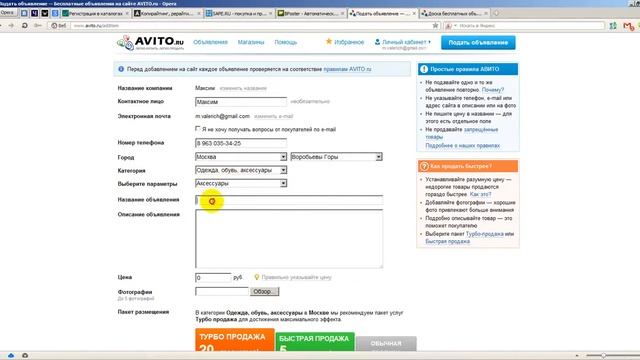Open the 'правилам AVITO.ru' link

[x=347, y=69]
